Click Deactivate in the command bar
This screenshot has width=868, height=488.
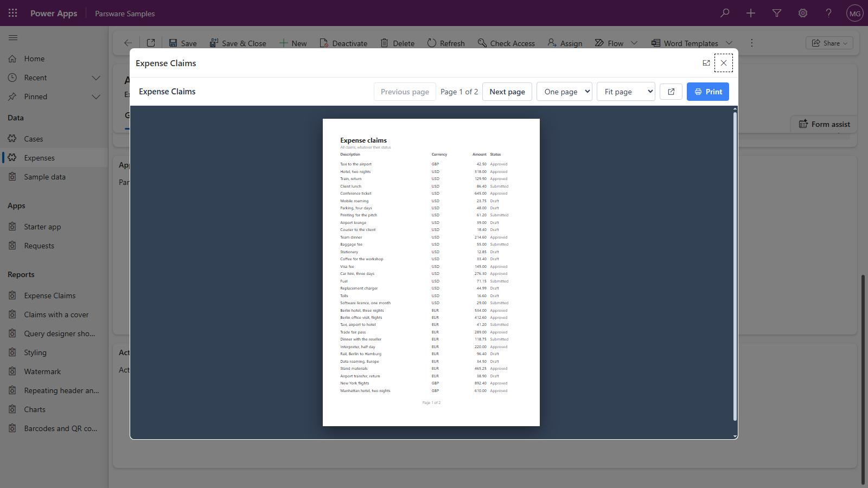(x=343, y=43)
